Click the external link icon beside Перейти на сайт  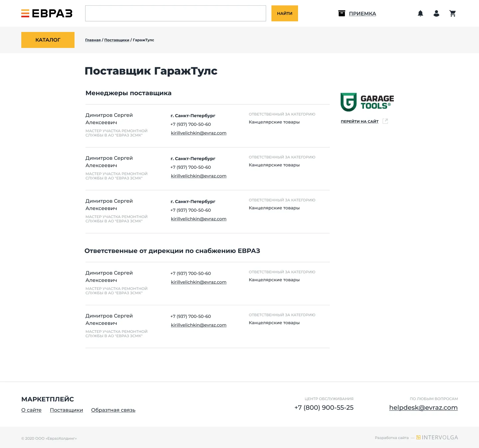[385, 121]
